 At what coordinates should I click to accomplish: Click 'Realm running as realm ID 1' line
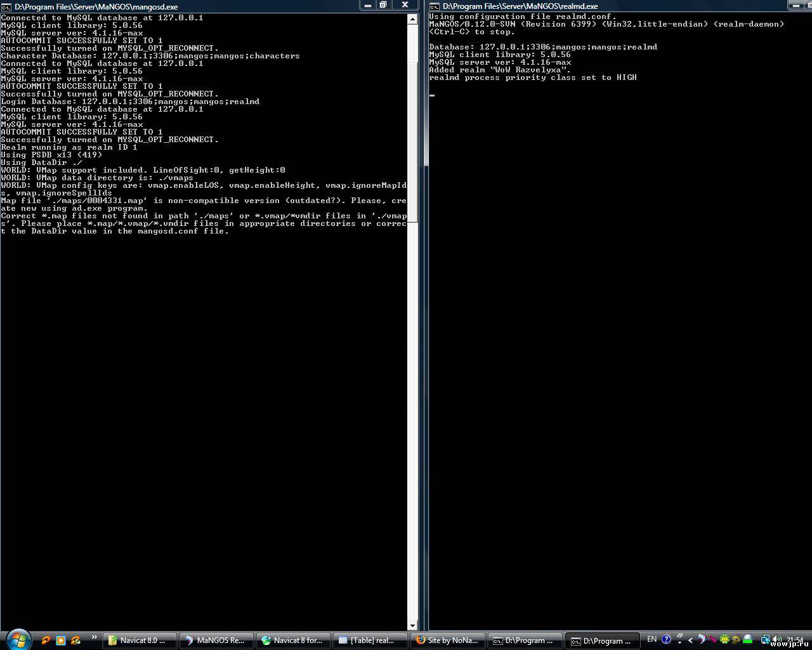click(69, 147)
